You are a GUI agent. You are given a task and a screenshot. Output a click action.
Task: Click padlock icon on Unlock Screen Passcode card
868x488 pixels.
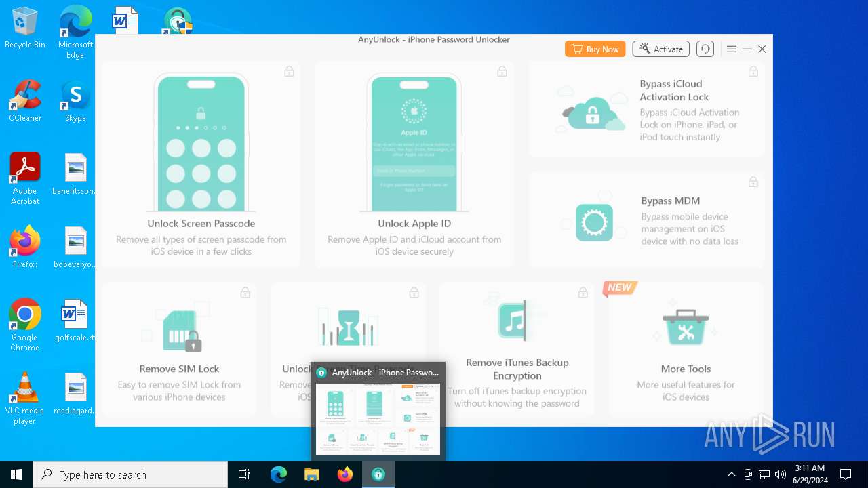[289, 71]
